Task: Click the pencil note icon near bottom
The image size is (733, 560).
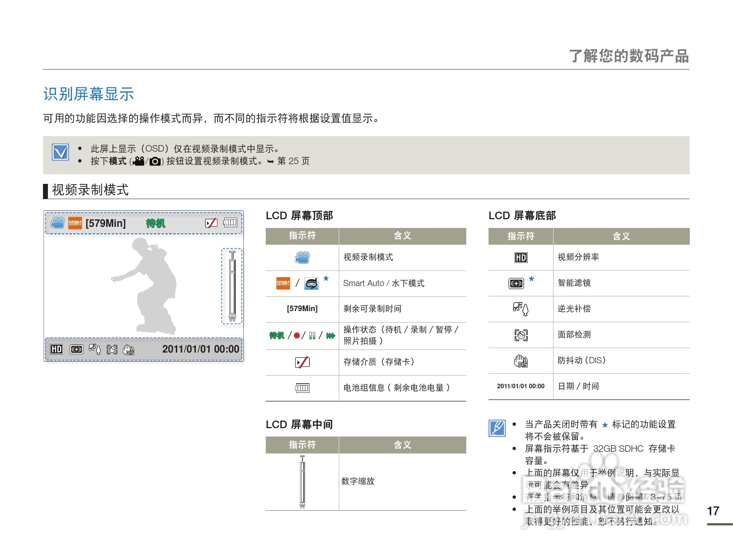Action: [497, 428]
